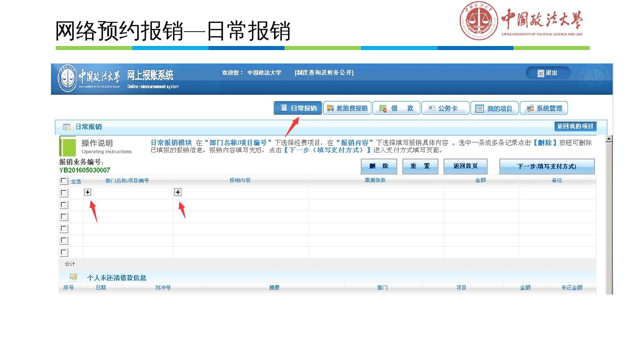Click the 部门名称/项目编号 column header
644x362 pixels.
tap(127, 181)
